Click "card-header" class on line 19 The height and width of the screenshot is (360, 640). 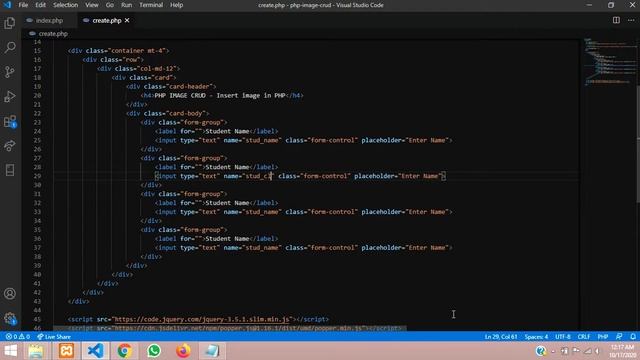click(190, 86)
